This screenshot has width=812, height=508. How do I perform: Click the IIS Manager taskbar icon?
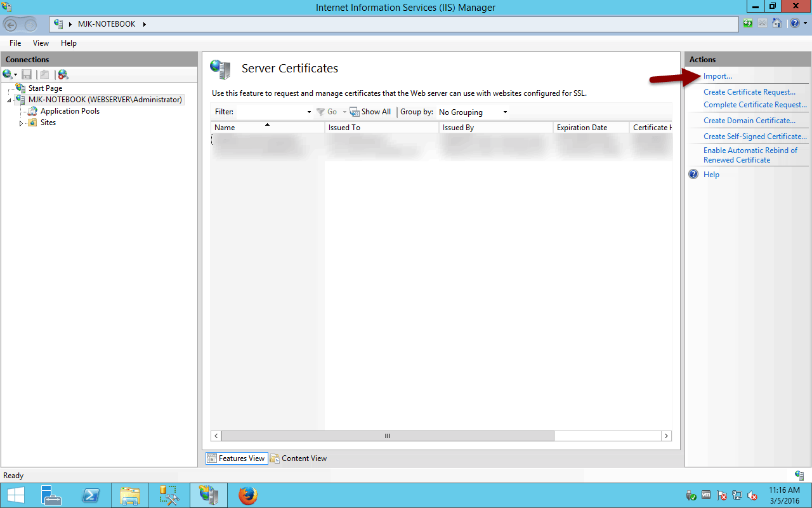click(208, 495)
